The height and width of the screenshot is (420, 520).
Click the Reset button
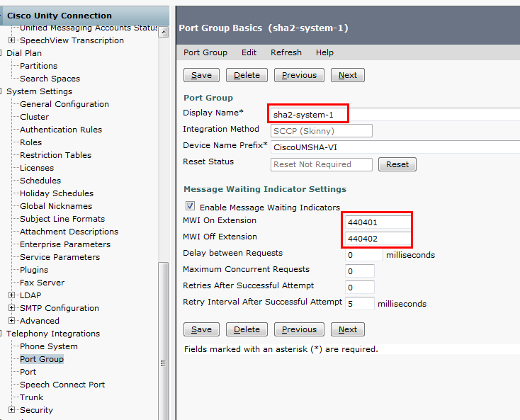click(397, 164)
